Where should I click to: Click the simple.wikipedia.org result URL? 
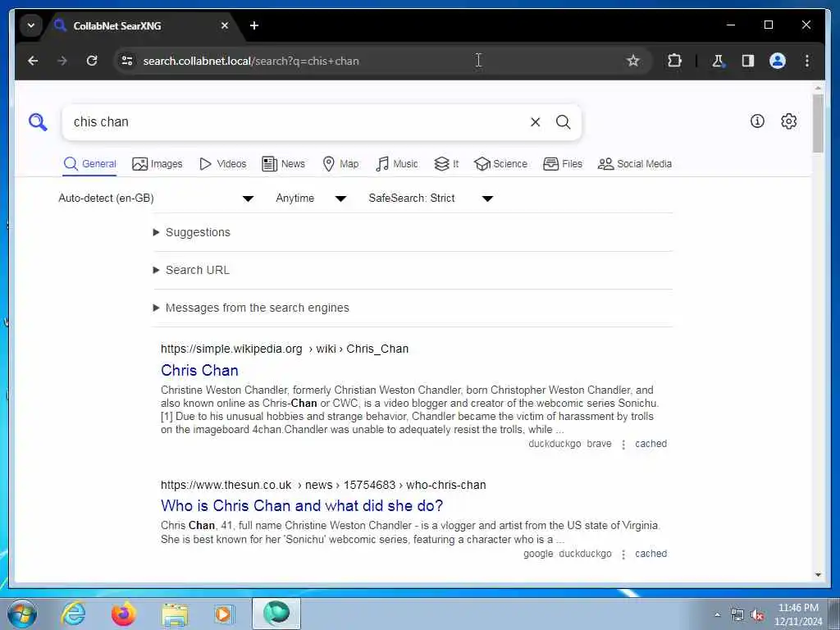tap(285, 349)
